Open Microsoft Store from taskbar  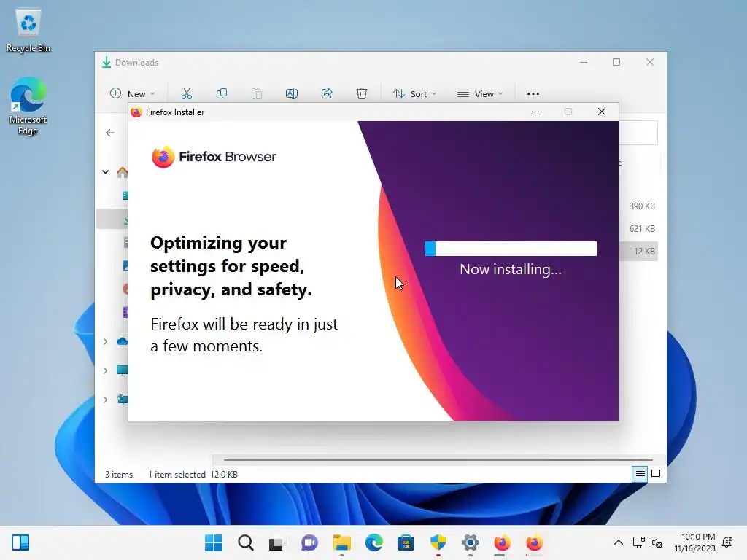click(406, 542)
